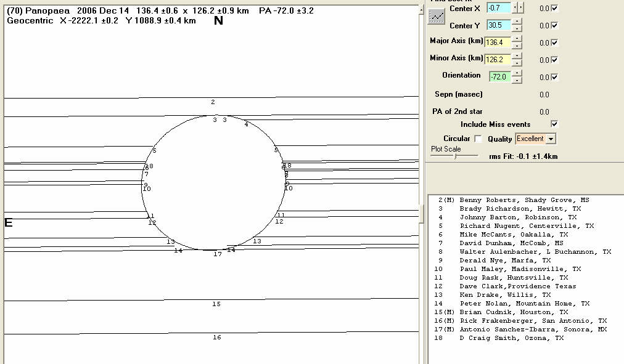Click the Geocentric X Y coordinates line

tap(102, 21)
